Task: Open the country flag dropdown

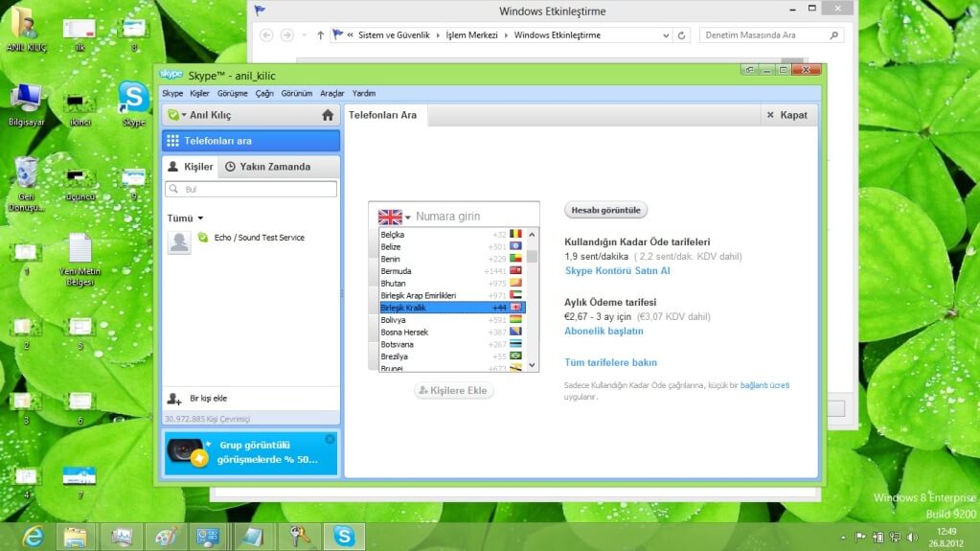Action: pyautogui.click(x=395, y=217)
